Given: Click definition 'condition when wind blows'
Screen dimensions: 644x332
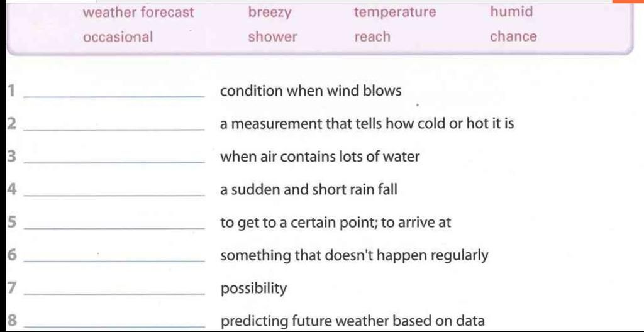Looking at the screenshot, I should point(311,91).
